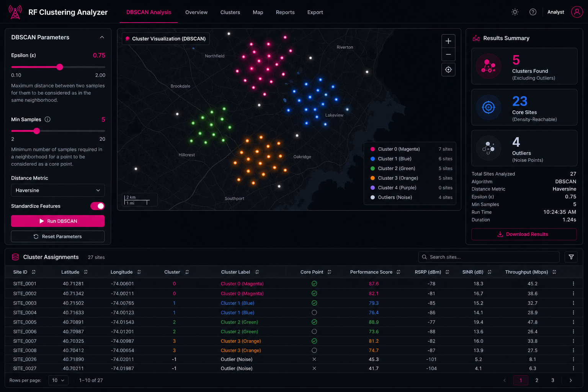Zoom in on the cluster map
Image resolution: width=588 pixels, height=392 pixels.
(x=448, y=41)
